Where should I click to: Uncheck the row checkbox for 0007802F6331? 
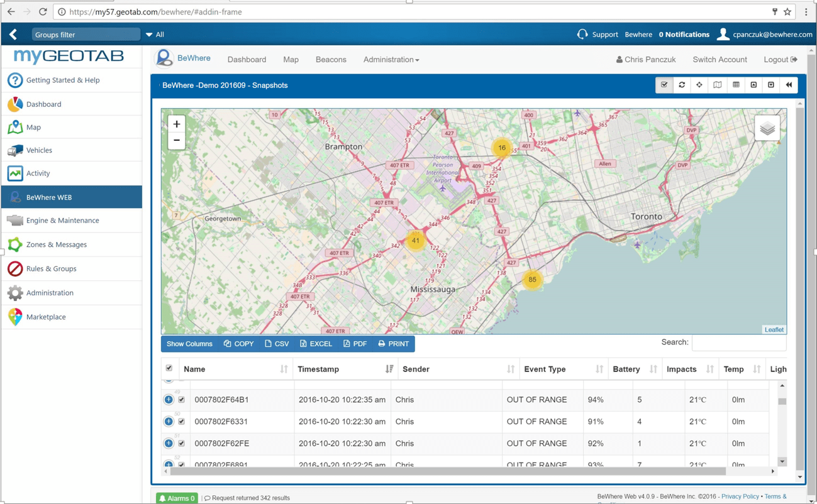(181, 422)
